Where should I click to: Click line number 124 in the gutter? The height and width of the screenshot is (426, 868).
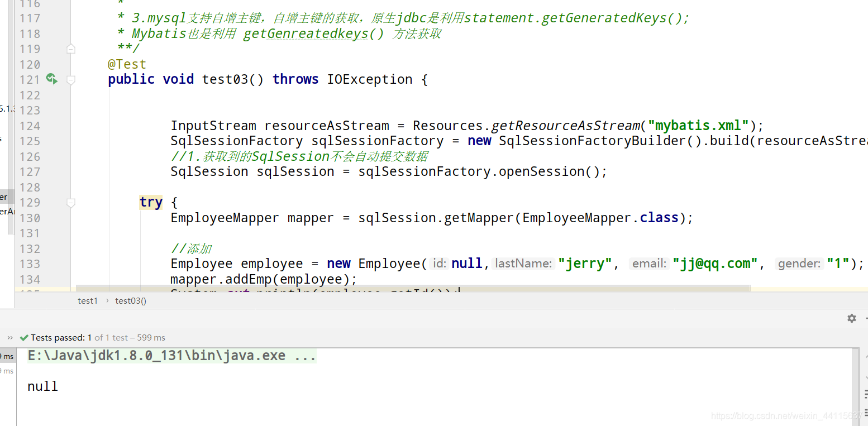coord(30,126)
